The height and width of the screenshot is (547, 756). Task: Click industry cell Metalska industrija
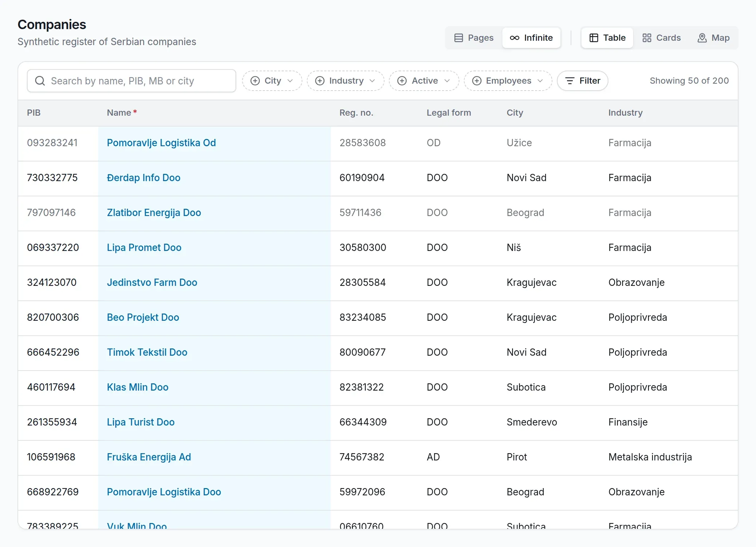pyautogui.click(x=650, y=457)
